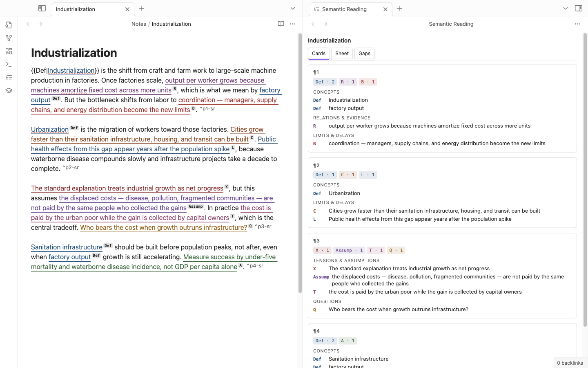Select the Industrialization tab
This screenshot has height=368, width=588.
[93, 9]
